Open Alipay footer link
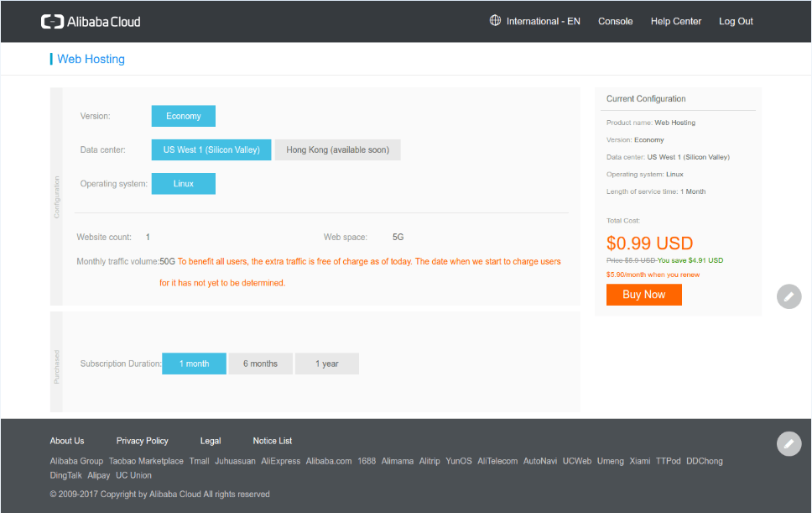Screen dimensions: 812x513 pos(98,475)
